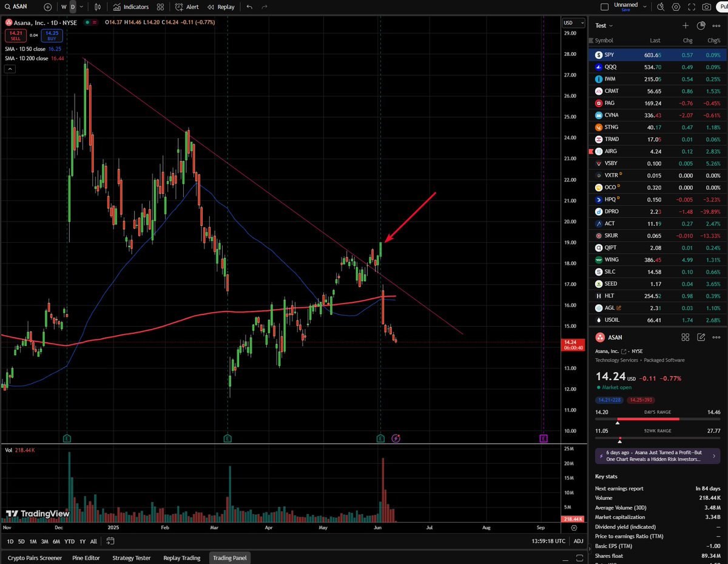The height and width of the screenshot is (564, 728).
Task: Sort watchlist by Symbol column
Action: (x=604, y=41)
